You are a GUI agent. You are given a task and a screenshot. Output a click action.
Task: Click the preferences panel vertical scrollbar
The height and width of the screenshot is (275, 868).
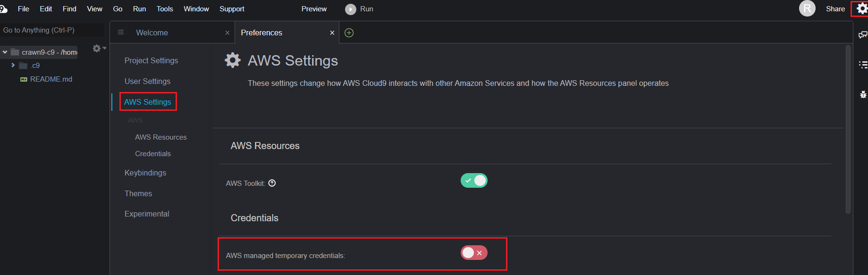tap(848, 130)
